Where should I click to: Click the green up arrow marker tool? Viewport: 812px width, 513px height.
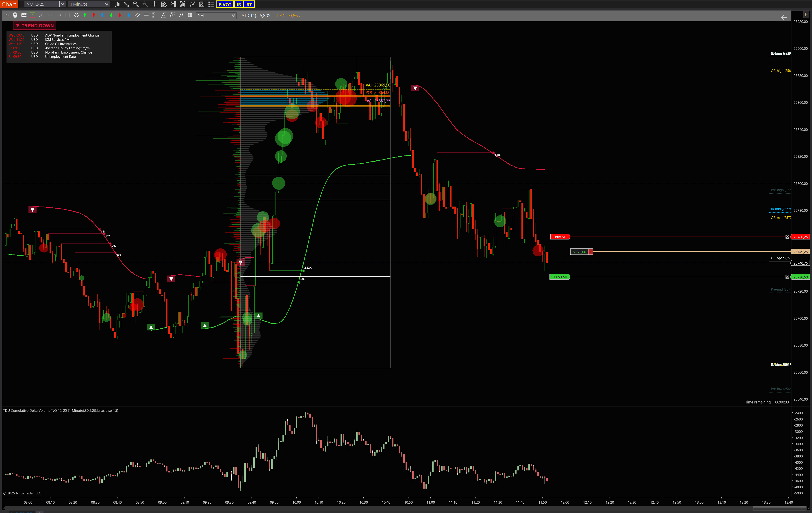(x=85, y=15)
